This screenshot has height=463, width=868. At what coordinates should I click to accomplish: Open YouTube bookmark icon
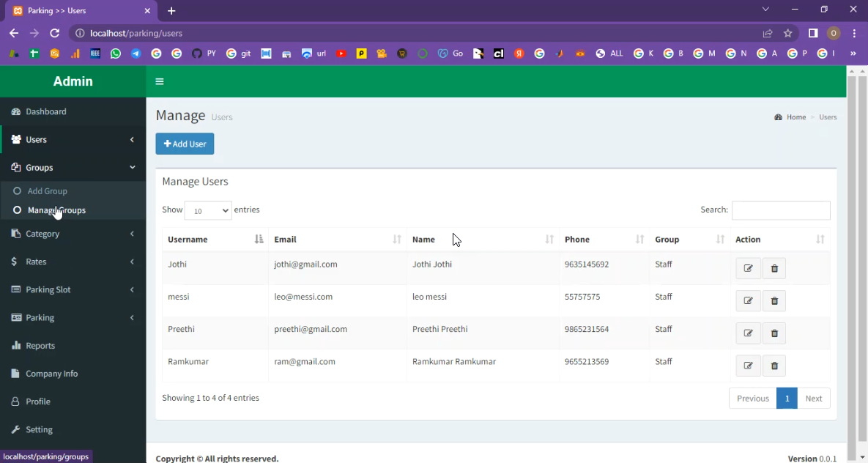[341, 53]
